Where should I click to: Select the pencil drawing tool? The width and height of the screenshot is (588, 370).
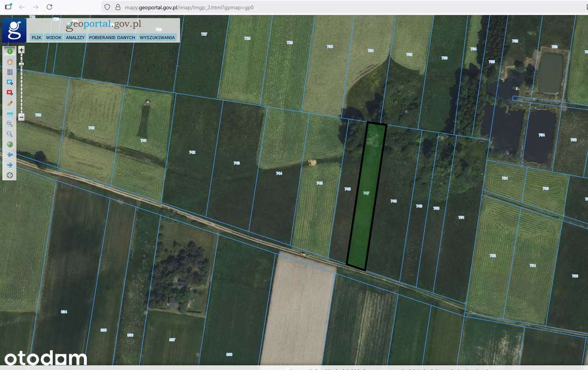point(10,103)
